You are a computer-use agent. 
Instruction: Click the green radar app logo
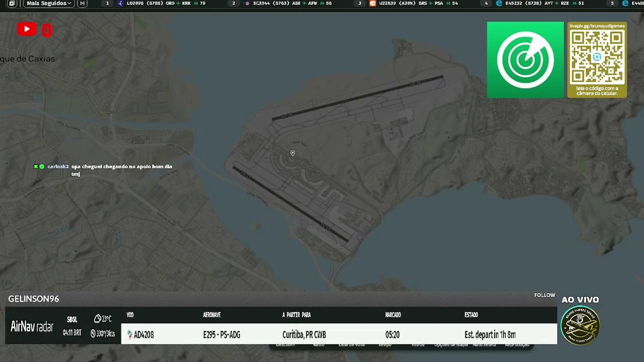525,59
